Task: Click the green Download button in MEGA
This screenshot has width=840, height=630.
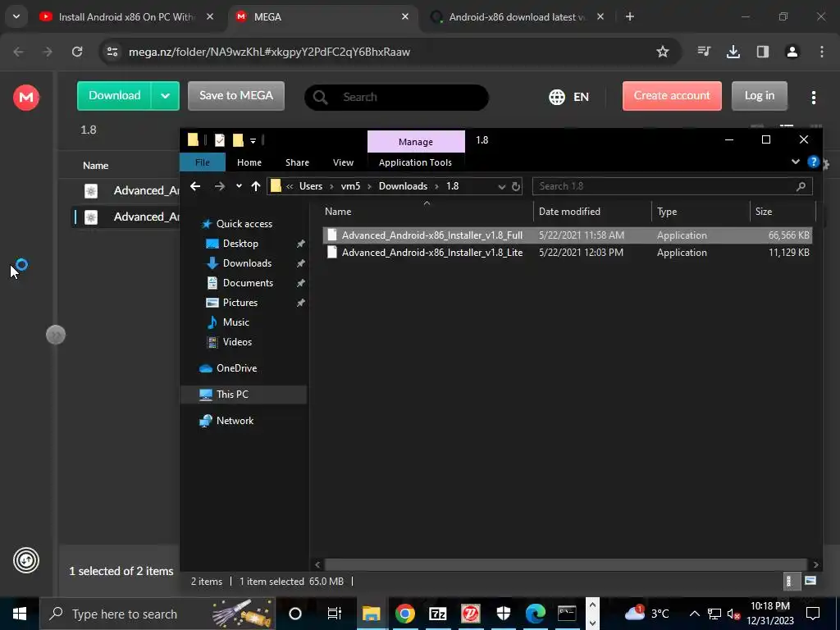Action: [x=114, y=96]
